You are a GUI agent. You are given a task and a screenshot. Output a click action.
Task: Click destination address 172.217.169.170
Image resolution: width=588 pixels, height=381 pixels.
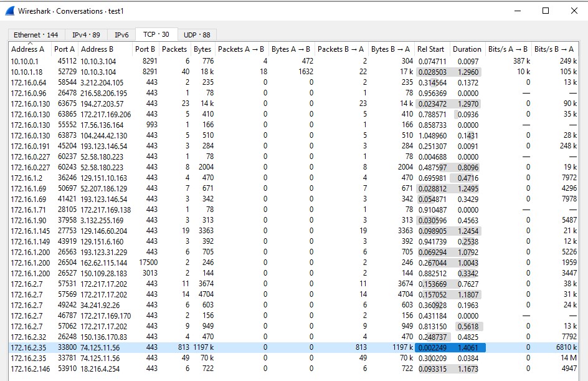[x=106, y=316]
